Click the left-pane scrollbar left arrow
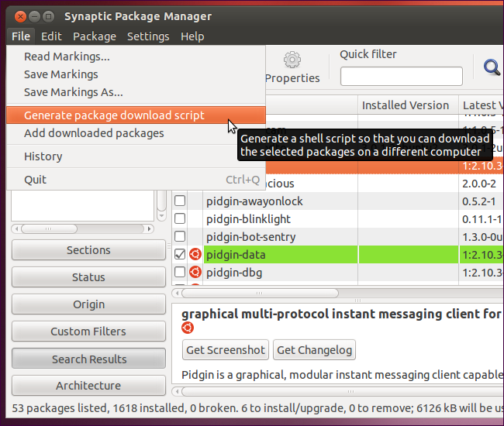504x426 pixels. pyautogui.click(x=16, y=229)
